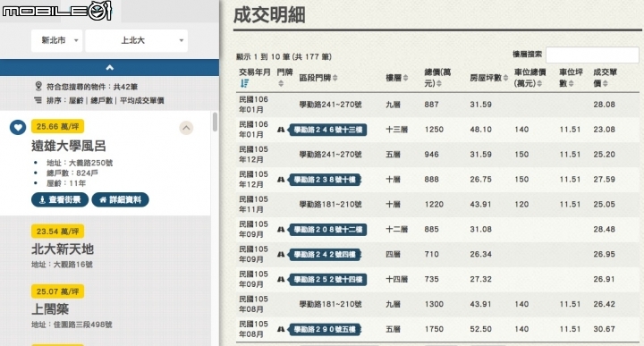Click the 25.07 萬/坪 price badge
644x346 pixels.
pyautogui.click(x=57, y=291)
